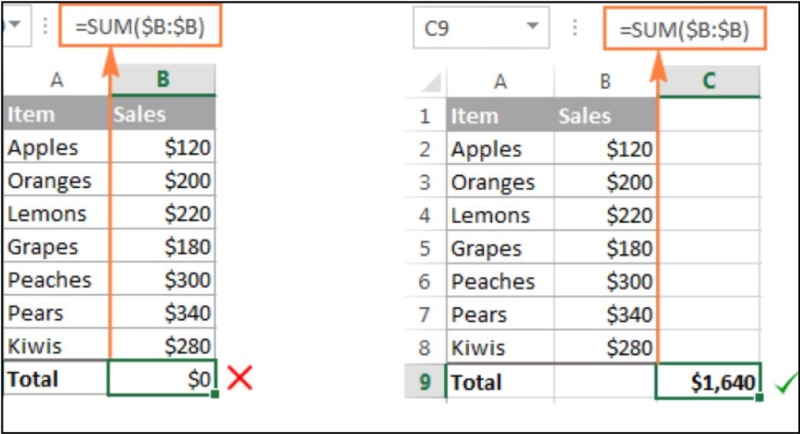Select column C header in the right sheet
The image size is (800, 434).
click(709, 81)
